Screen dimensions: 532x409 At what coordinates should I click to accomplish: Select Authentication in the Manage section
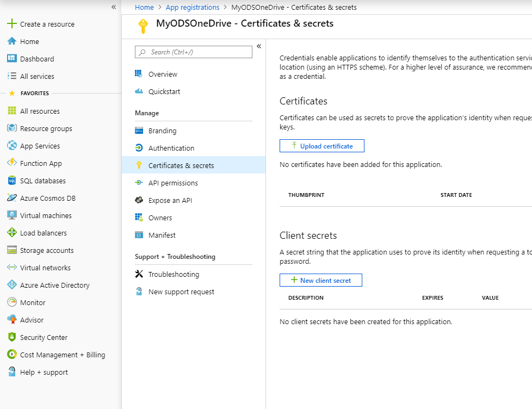click(x=171, y=148)
